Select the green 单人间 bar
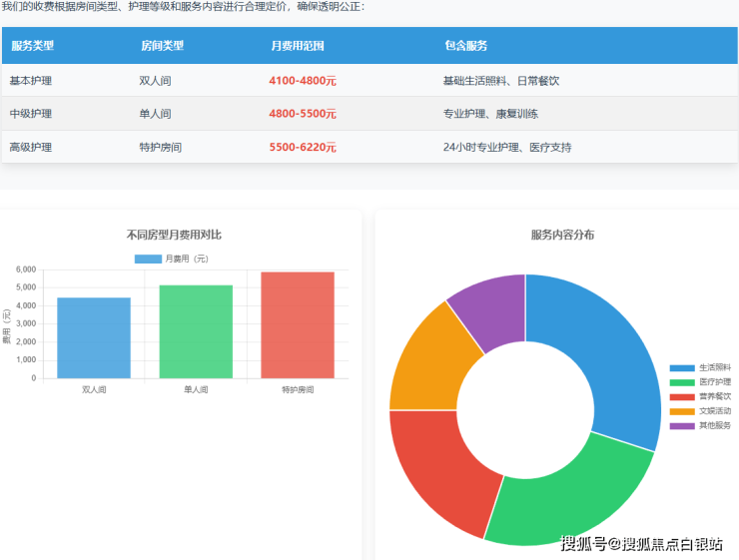This screenshot has height=560, width=739. point(196,331)
